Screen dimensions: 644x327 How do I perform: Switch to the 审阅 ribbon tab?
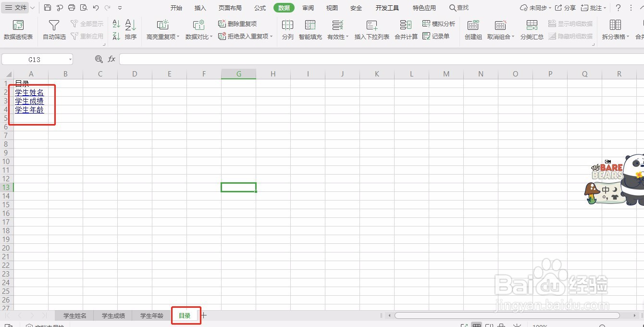308,8
